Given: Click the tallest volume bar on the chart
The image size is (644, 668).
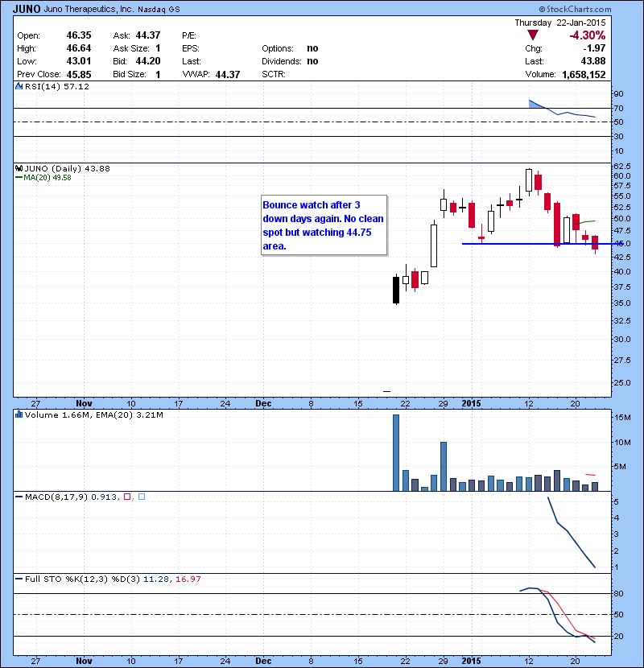Looking at the screenshot, I should [396, 453].
